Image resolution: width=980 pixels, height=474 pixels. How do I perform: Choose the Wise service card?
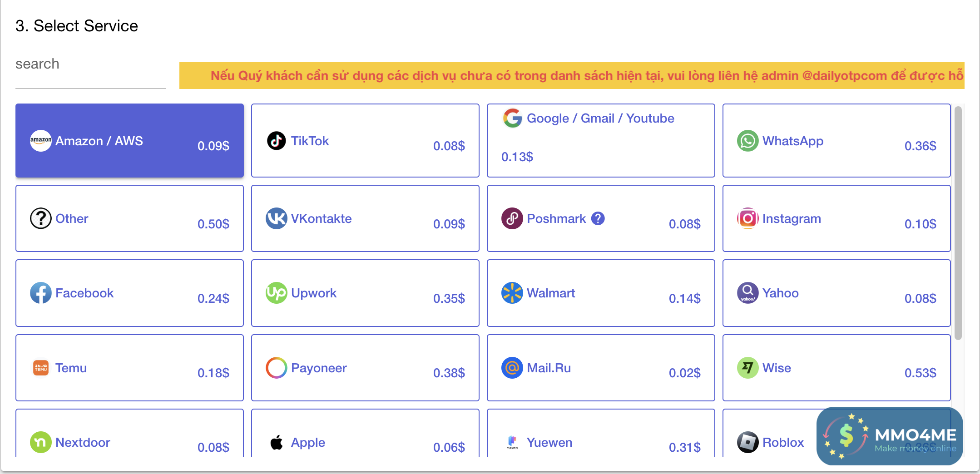coord(836,368)
